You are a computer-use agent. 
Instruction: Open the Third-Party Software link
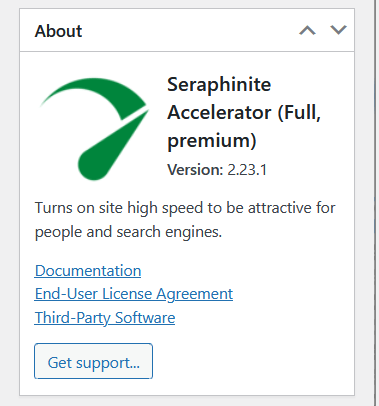click(105, 318)
